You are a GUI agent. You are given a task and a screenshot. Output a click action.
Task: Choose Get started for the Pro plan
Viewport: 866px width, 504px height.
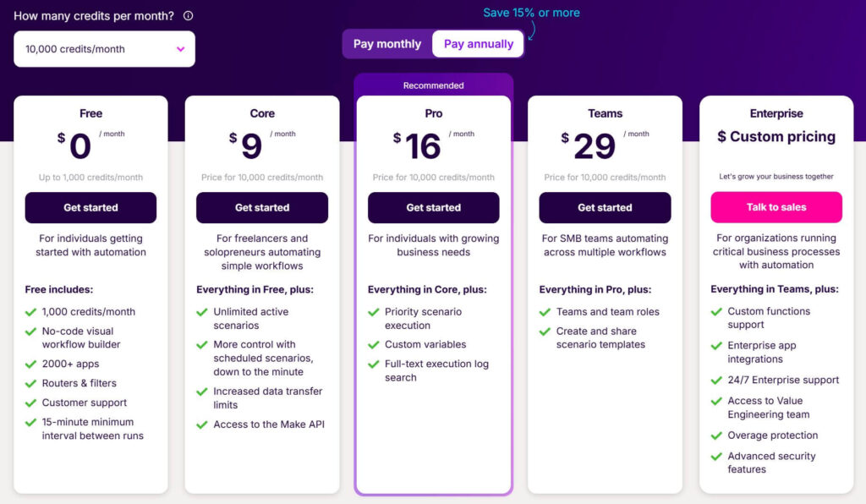point(433,208)
